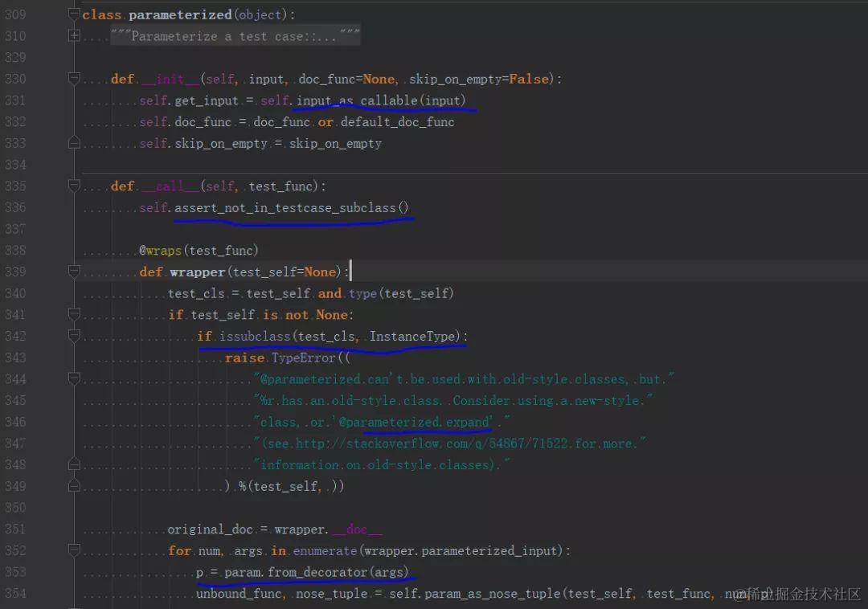This screenshot has height=609, width=868.
Task: Click line number 347 in the gutter
Action: tap(15, 443)
